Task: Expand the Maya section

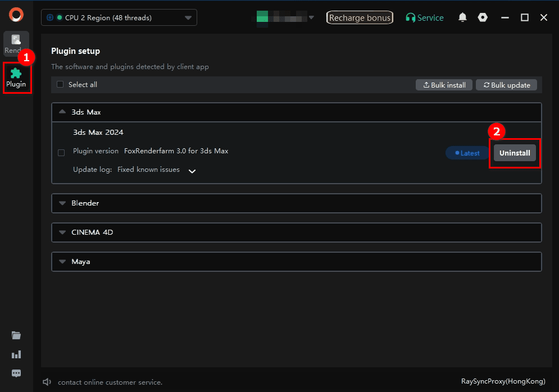Action: click(297, 262)
